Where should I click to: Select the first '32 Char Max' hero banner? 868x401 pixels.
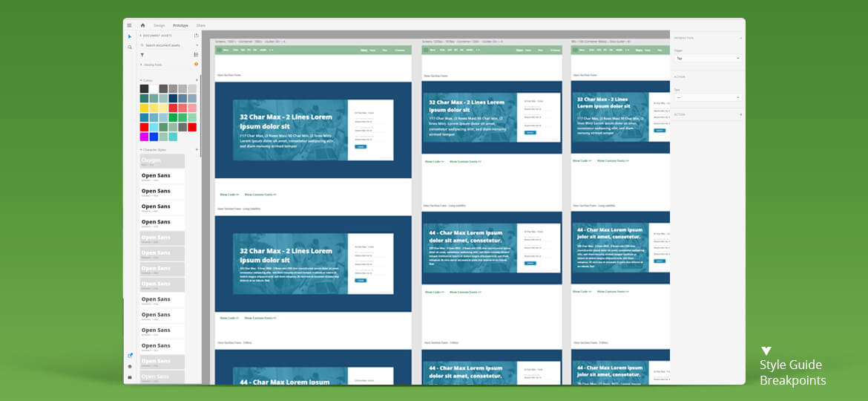tap(313, 130)
